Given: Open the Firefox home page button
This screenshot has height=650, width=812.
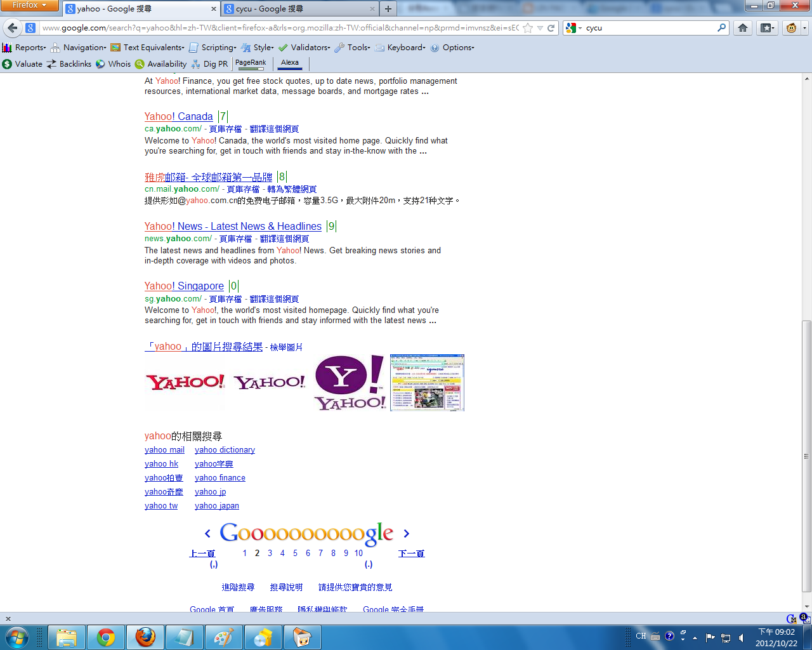Looking at the screenshot, I should [x=743, y=28].
